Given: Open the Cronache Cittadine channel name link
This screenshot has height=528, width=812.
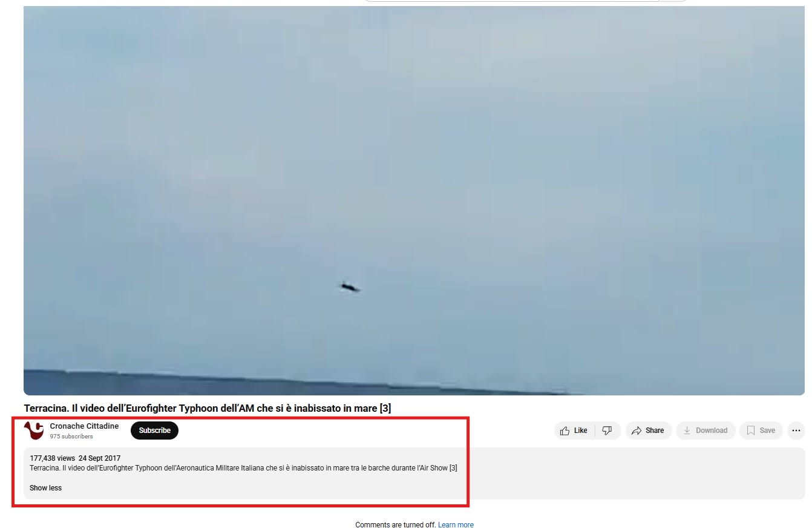Looking at the screenshot, I should pos(84,426).
